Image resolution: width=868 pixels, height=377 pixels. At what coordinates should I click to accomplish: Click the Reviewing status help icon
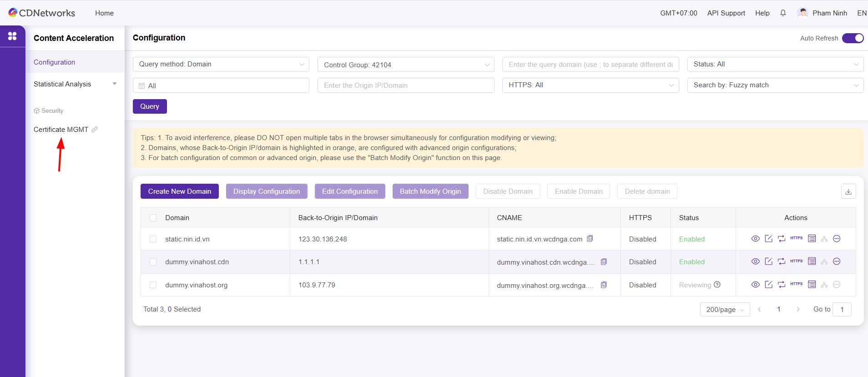[717, 285]
